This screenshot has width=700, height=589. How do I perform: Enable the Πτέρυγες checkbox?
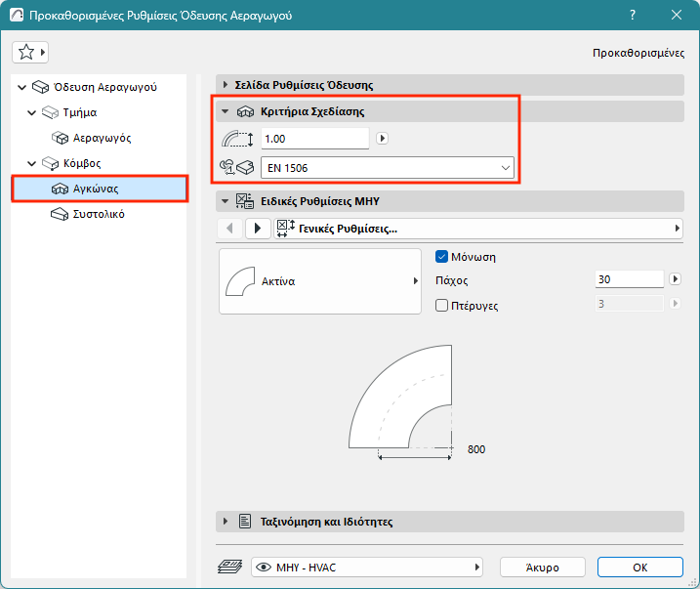point(441,306)
